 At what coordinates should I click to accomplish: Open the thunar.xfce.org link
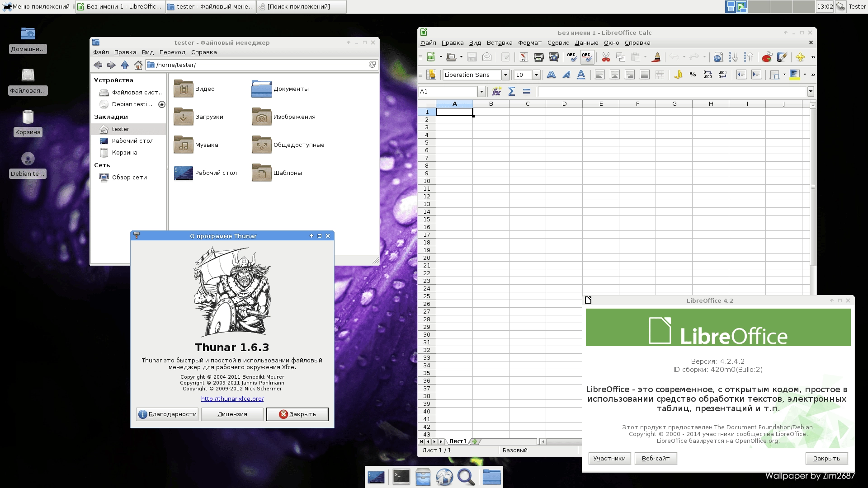(232, 399)
